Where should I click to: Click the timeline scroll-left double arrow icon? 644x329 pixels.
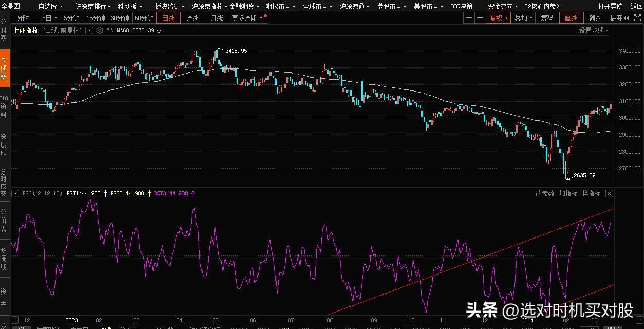point(15,320)
